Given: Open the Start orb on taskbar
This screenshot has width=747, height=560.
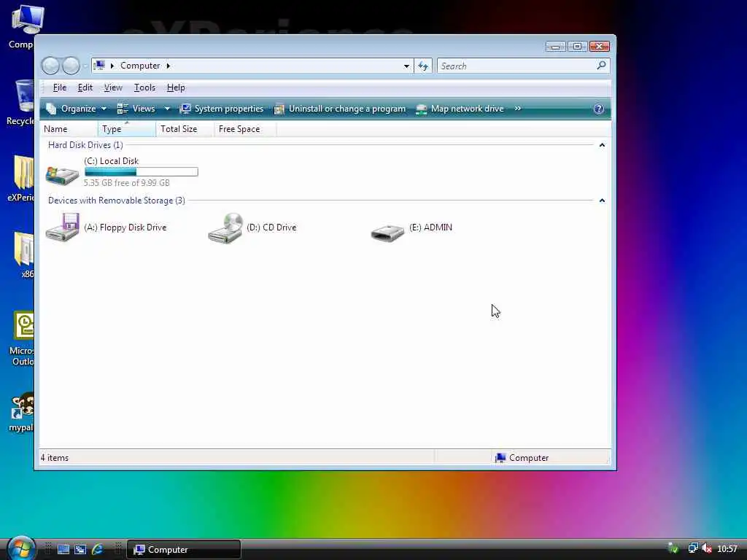Looking at the screenshot, I should point(21,548).
